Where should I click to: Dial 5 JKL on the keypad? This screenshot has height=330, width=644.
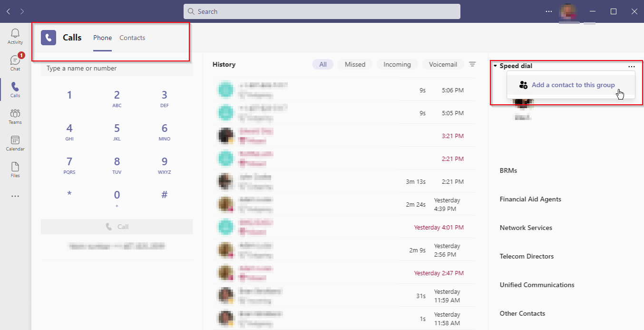117,132
